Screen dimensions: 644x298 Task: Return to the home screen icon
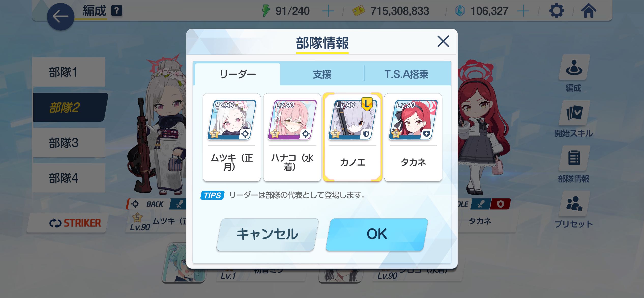(x=589, y=11)
